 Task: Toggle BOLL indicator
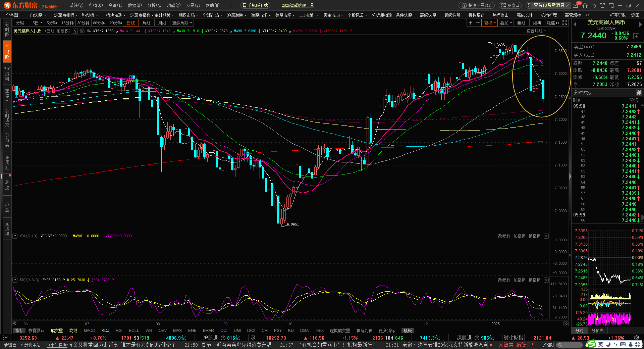pos(134,331)
